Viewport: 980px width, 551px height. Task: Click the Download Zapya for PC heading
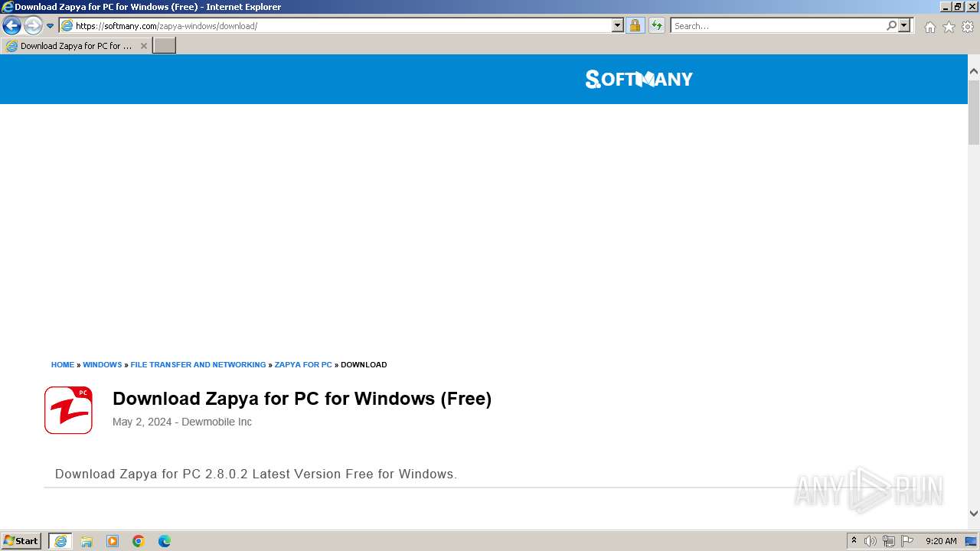click(x=302, y=399)
